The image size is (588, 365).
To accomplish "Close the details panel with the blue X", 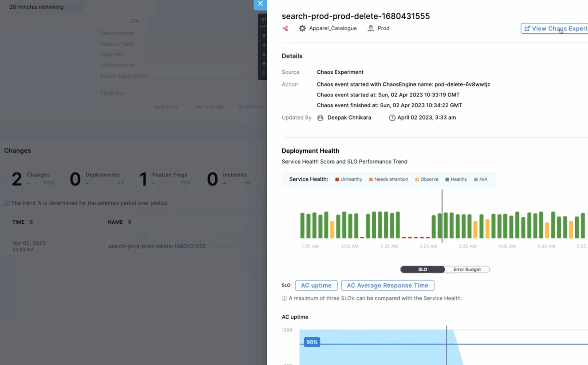I will pyautogui.click(x=260, y=4).
